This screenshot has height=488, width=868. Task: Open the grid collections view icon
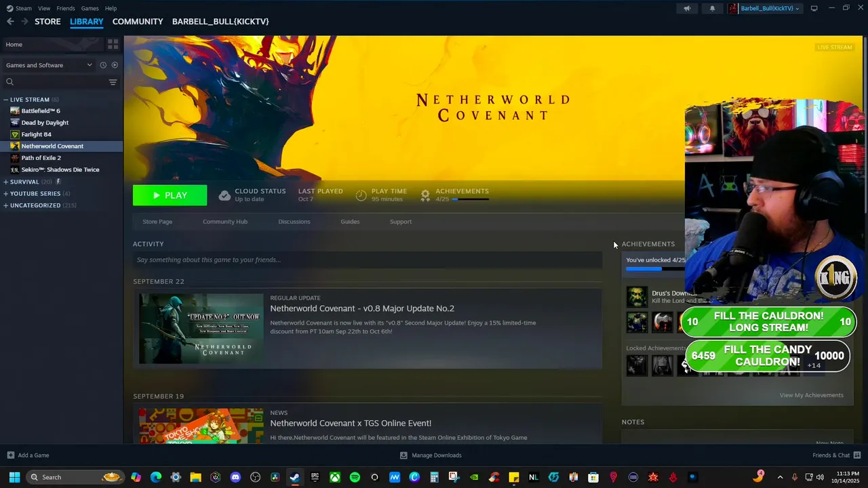[x=113, y=44]
